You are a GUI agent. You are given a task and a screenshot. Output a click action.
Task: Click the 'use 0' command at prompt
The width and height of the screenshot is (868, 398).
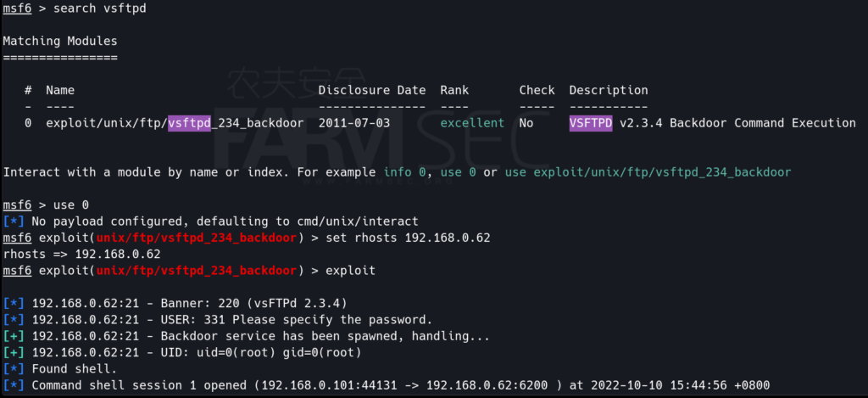pyautogui.click(x=71, y=205)
